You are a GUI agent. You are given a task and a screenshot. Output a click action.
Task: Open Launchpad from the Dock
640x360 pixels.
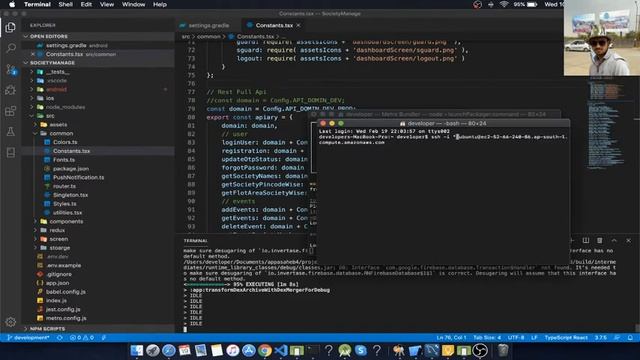pyautogui.click(x=153, y=350)
